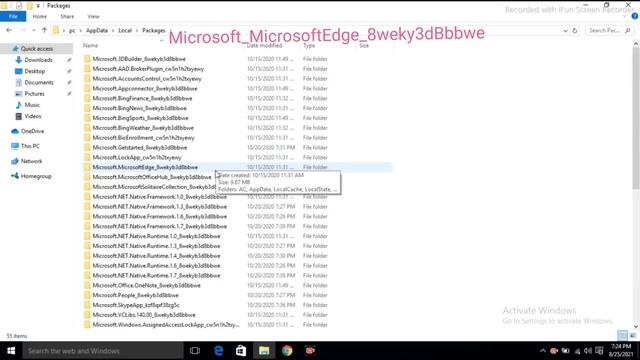Click Packages in the breadcrumb path

[153, 31]
